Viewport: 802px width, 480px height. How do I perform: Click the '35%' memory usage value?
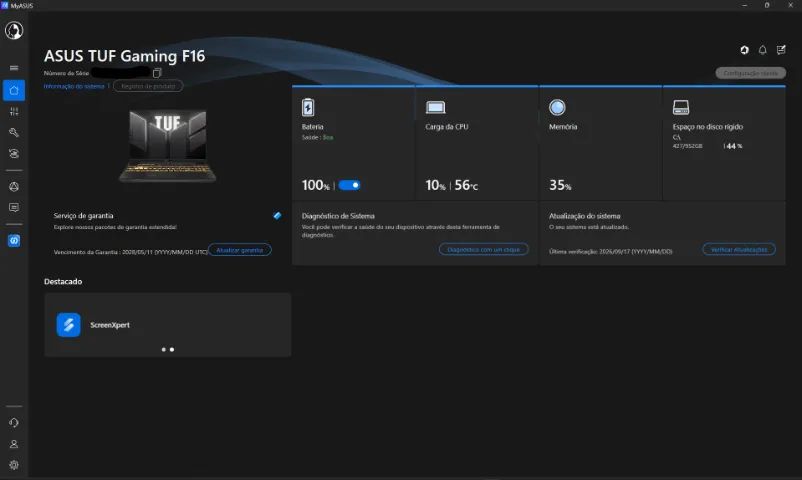pos(560,185)
